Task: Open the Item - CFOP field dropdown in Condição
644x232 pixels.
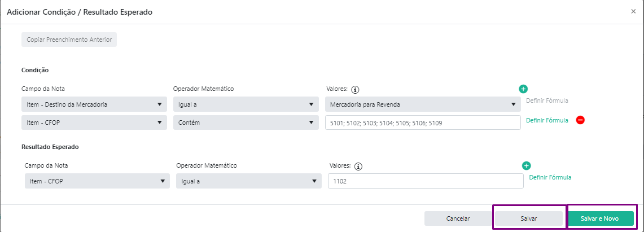Action: pyautogui.click(x=94, y=122)
